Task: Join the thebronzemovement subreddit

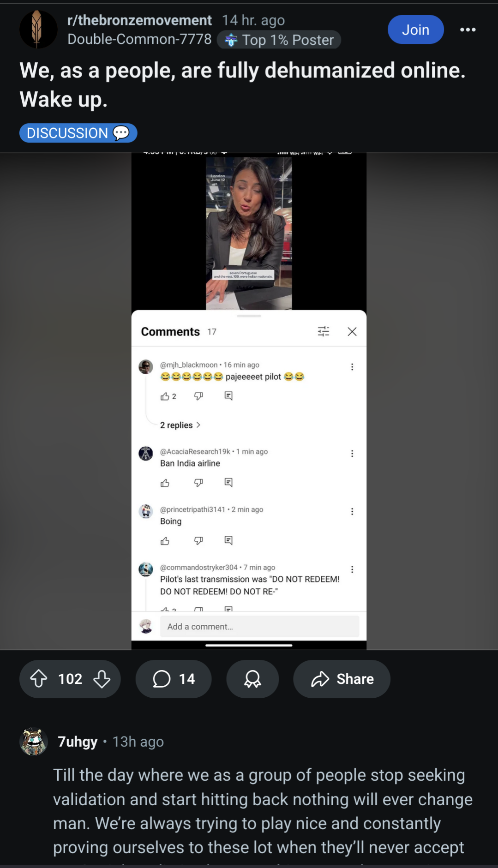Action: pos(415,30)
